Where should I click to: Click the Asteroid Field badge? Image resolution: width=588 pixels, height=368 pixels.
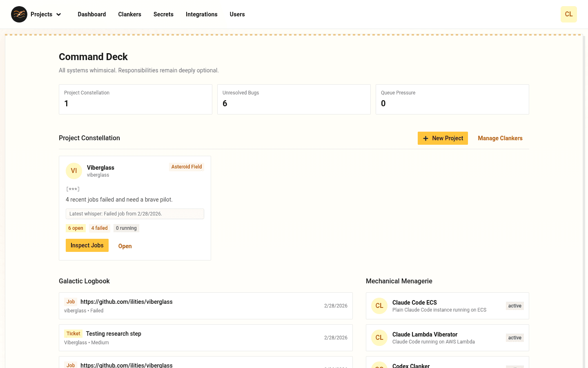(x=187, y=166)
